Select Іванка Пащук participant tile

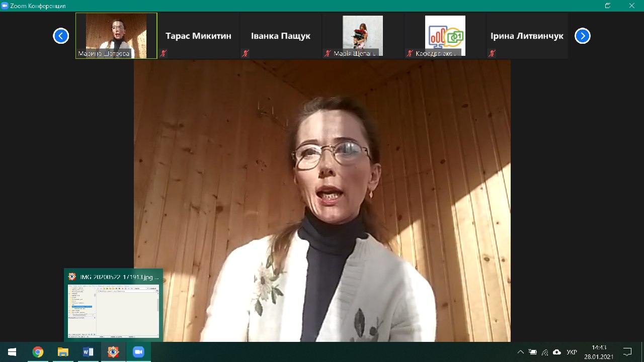pos(281,36)
